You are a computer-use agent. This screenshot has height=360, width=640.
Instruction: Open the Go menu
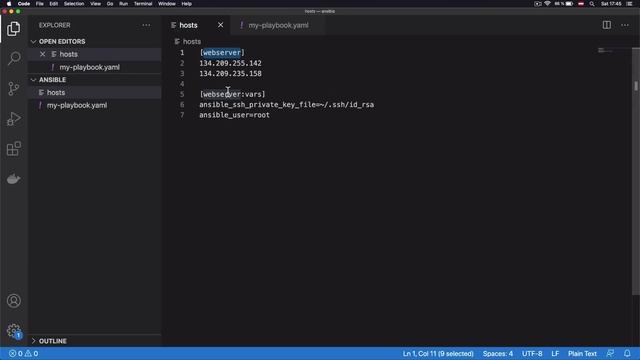[110, 4]
